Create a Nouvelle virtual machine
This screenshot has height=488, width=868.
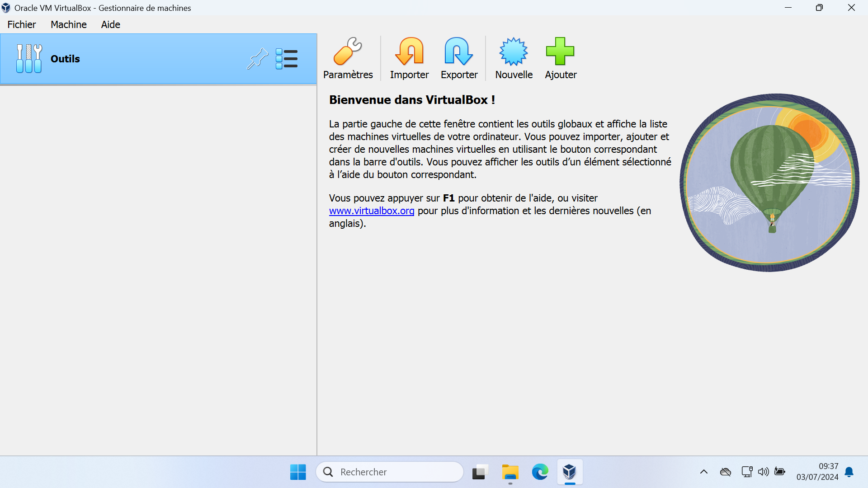click(514, 59)
